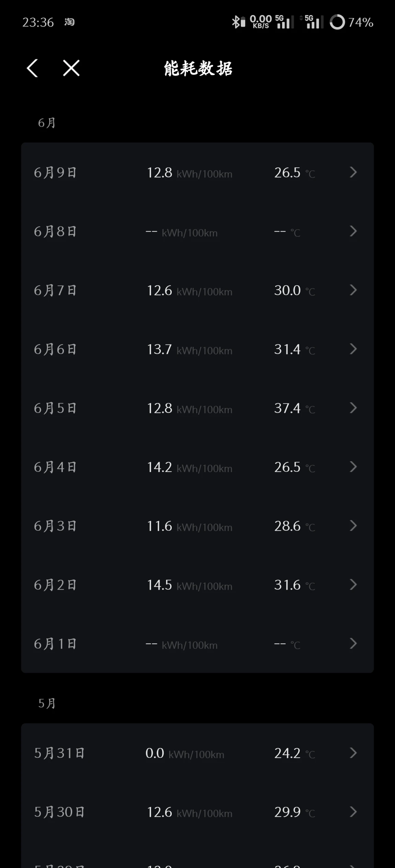Tap the chevron beside 6月6日
The height and width of the screenshot is (868, 395).
tap(353, 349)
